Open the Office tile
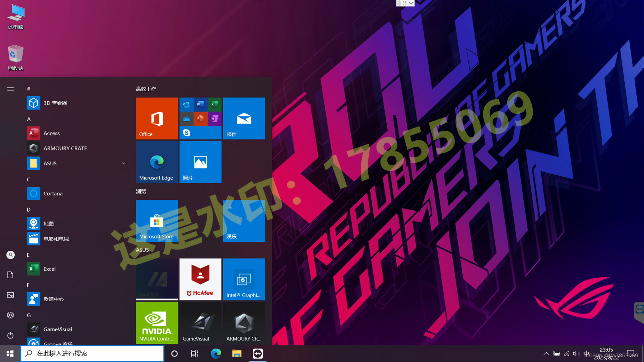644x362 pixels. pos(157,119)
